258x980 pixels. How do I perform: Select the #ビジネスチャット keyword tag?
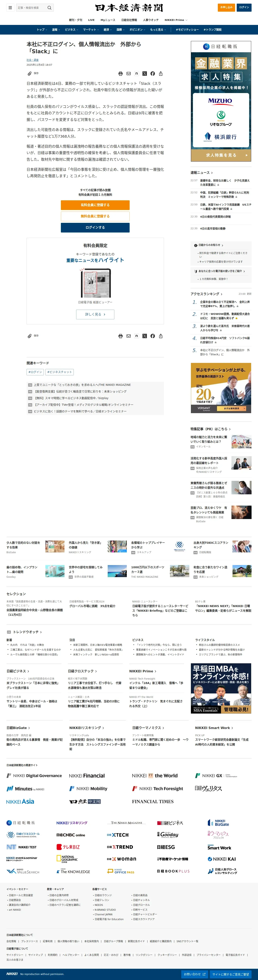(x=60, y=372)
